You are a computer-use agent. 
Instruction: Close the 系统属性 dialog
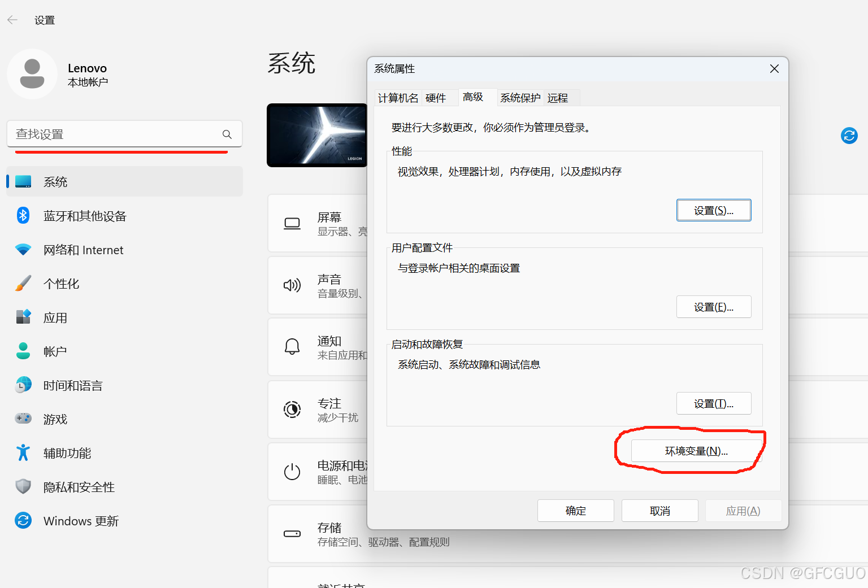(x=774, y=69)
